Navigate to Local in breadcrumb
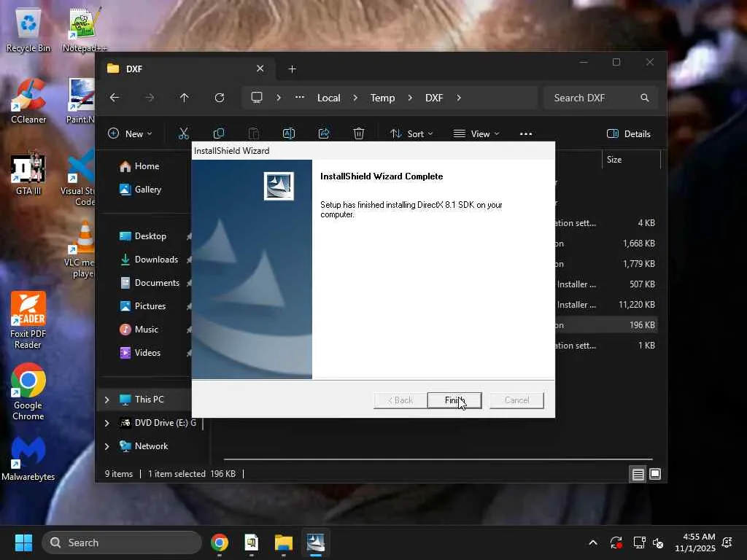The height and width of the screenshot is (560, 747). [329, 98]
